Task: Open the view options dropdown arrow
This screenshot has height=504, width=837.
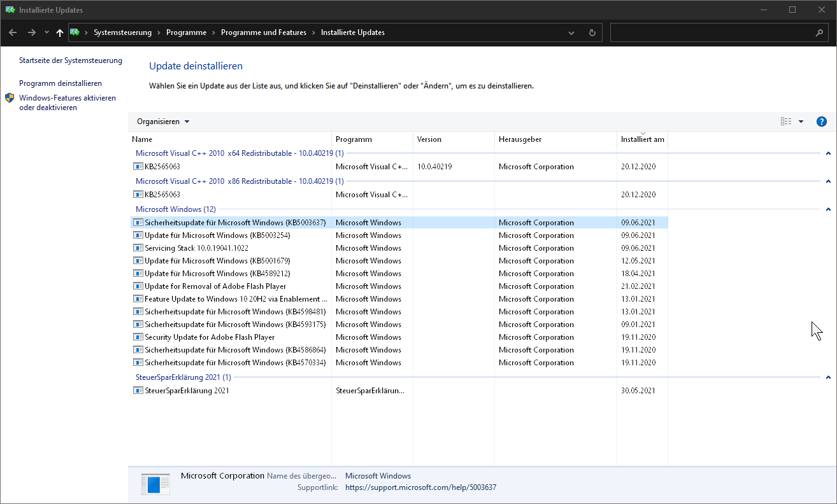Action: (x=801, y=122)
